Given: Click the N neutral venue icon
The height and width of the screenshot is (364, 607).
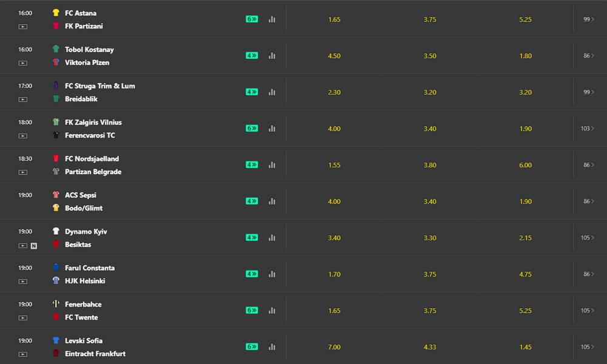Looking at the screenshot, I should tap(34, 246).
